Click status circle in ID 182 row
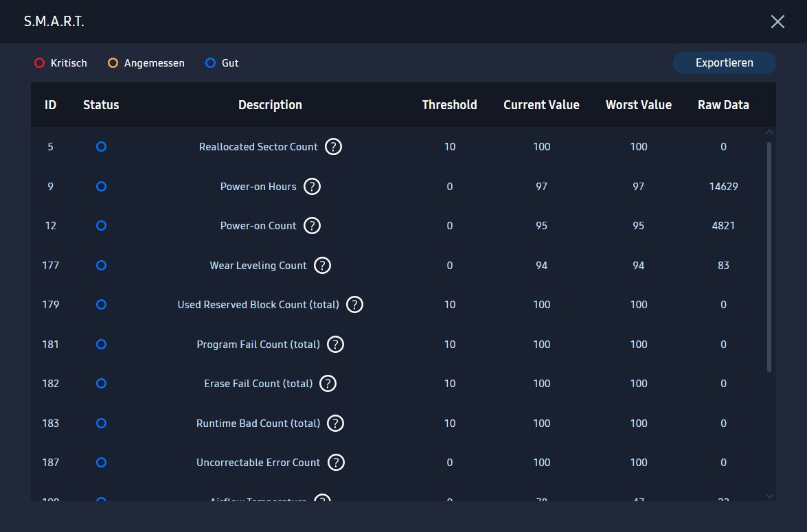Screen dimensions: 807x532 102,383
